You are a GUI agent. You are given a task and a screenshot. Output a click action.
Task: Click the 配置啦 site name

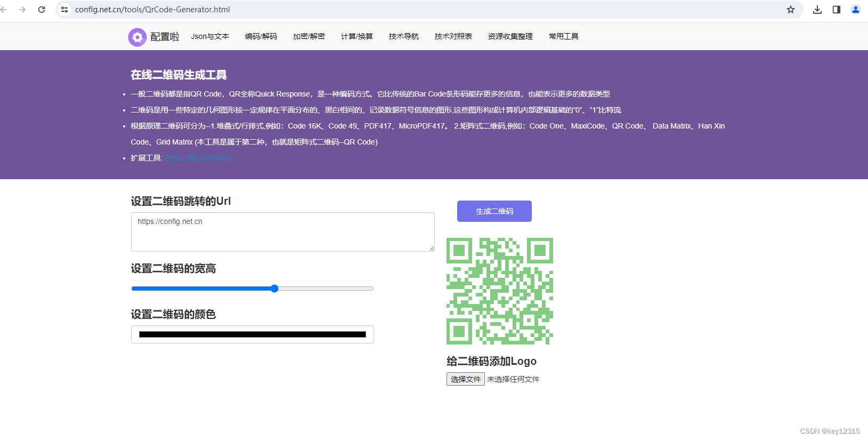pos(165,37)
